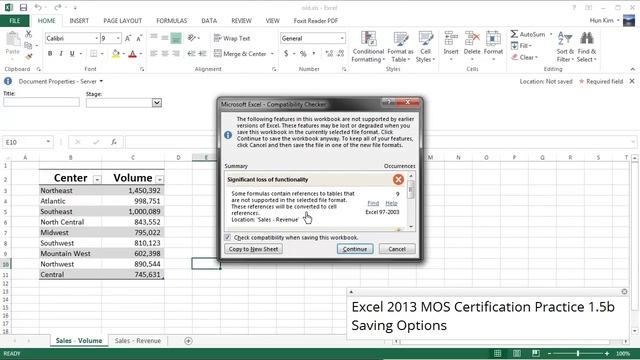Open the font name Calibri dropdown

[97, 38]
